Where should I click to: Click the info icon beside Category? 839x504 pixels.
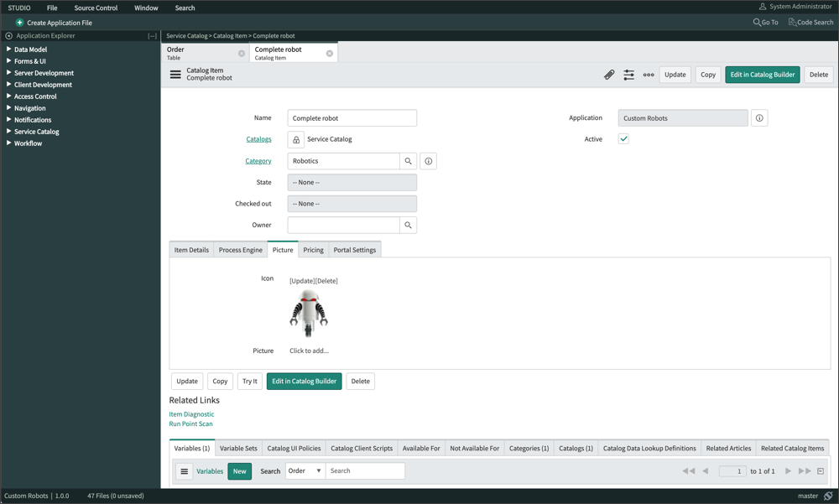[428, 161]
